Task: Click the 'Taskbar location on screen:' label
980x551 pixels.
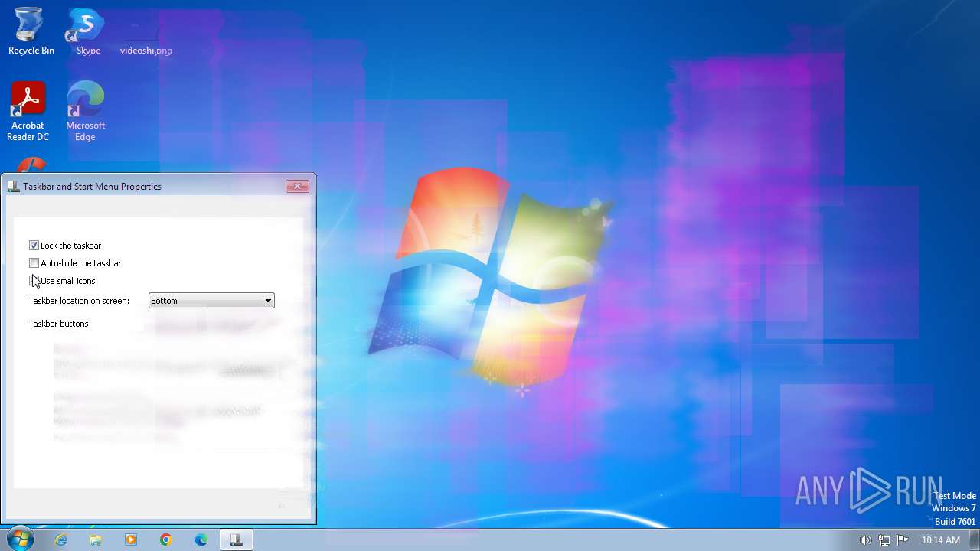Action: point(79,301)
